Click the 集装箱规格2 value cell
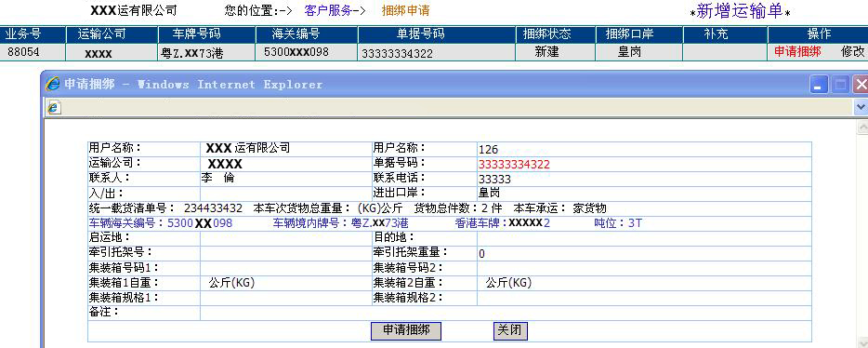This screenshot has width=868, height=348. (x=644, y=298)
